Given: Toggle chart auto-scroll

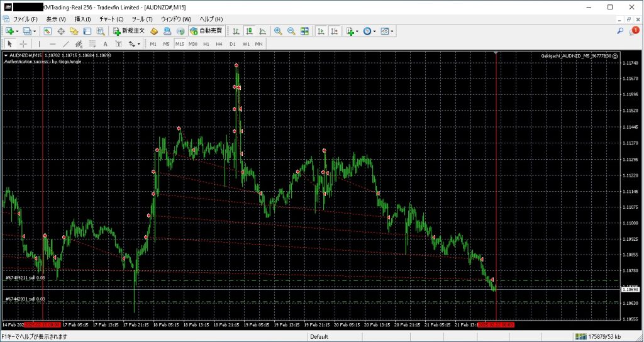Looking at the screenshot, I should pos(321,31).
